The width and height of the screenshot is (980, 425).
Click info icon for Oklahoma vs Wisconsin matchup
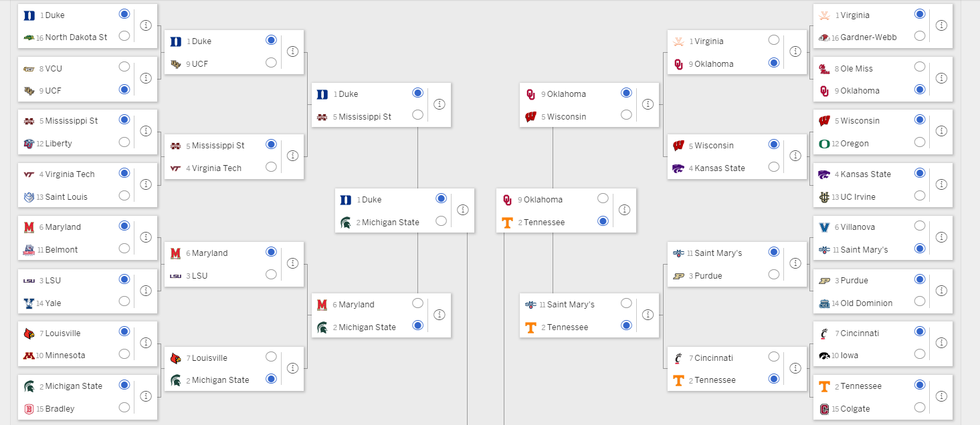[x=648, y=104]
